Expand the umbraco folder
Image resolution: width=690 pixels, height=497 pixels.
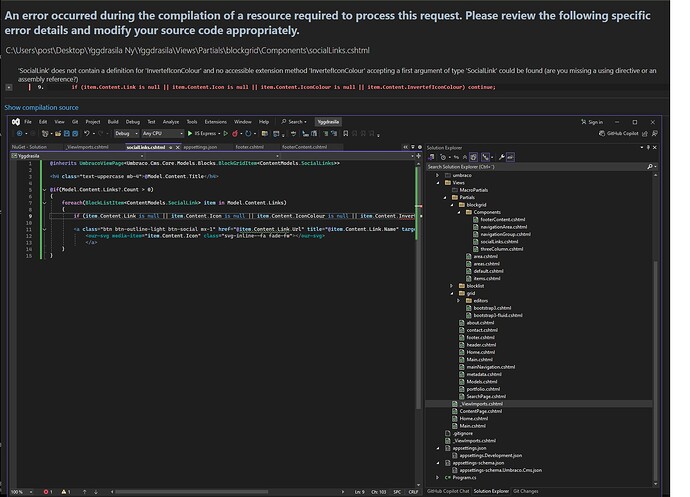click(x=437, y=175)
